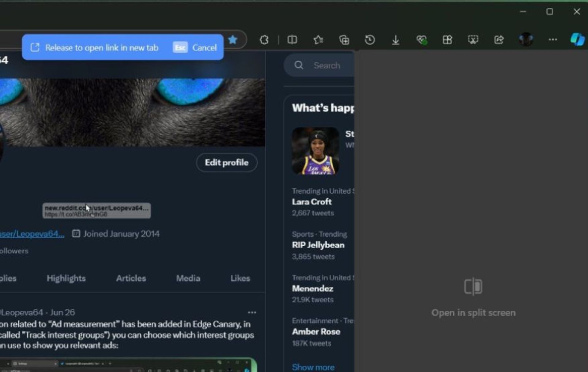Click Cancel in the drag banner
Viewport: 588px width, 372px height.
(204, 48)
